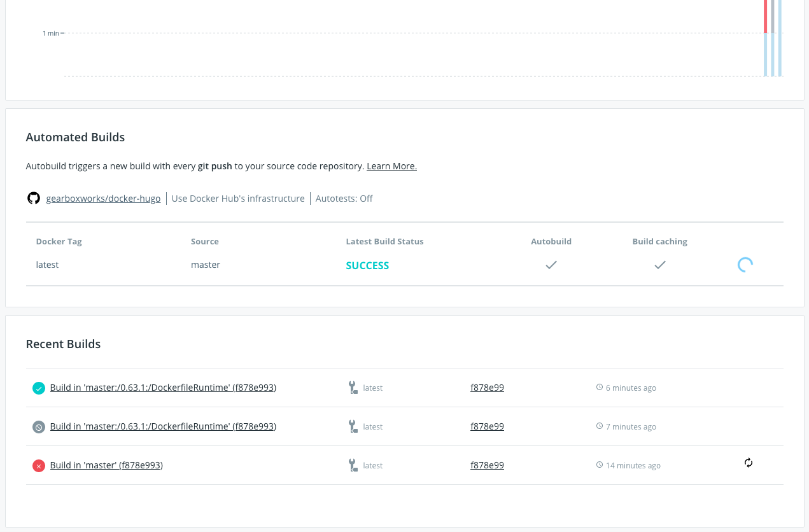Open the gearboxworks/docker-hugo repository link
The height and width of the screenshot is (532, 809).
pyautogui.click(x=103, y=198)
